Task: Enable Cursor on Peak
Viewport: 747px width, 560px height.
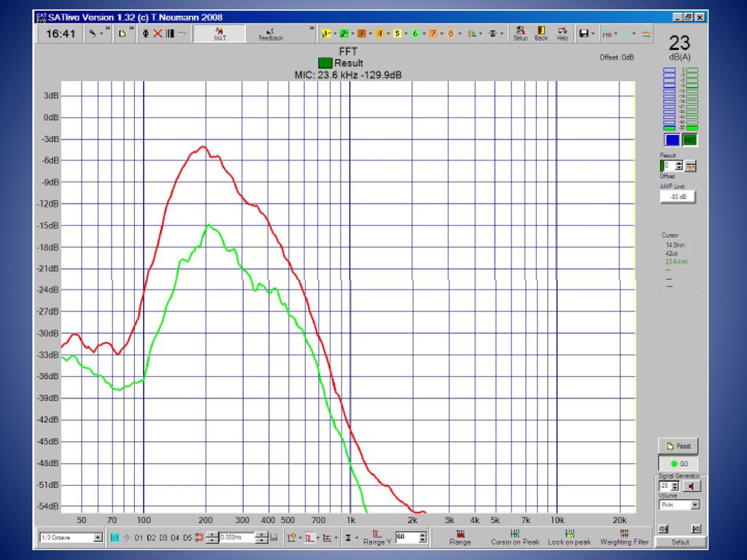Action: click(x=515, y=537)
